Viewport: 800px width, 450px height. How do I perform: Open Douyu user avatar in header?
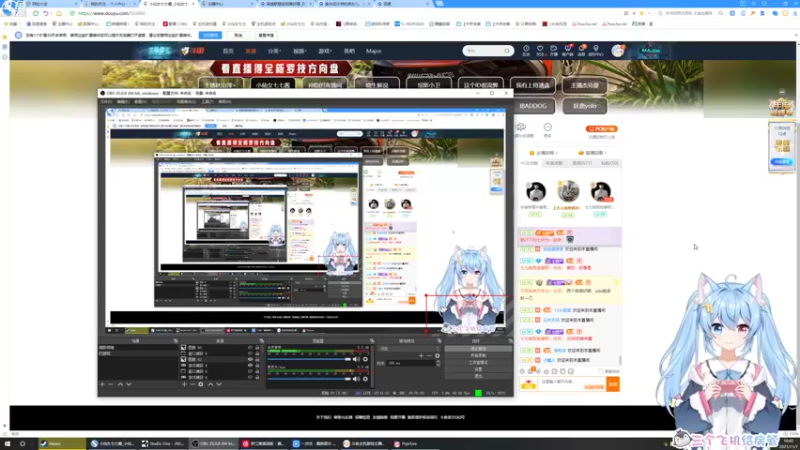click(618, 51)
